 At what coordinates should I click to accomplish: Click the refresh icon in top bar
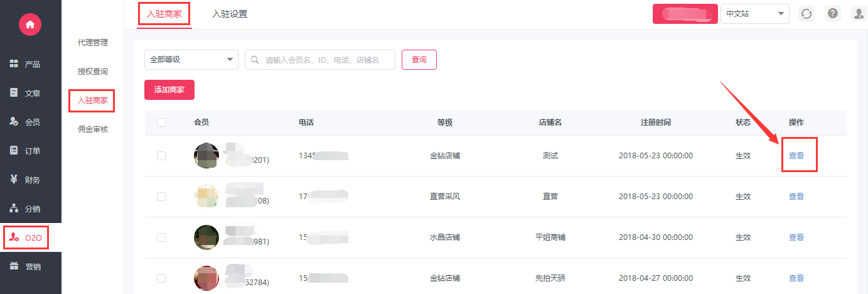click(x=806, y=14)
